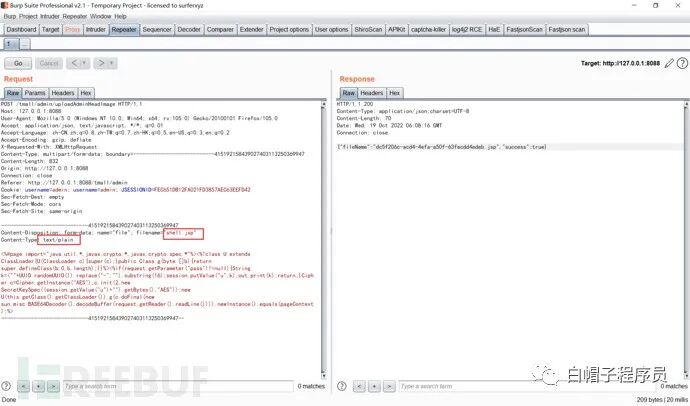Select the response Hex view tab
690x406 pixels.
[x=395, y=93]
